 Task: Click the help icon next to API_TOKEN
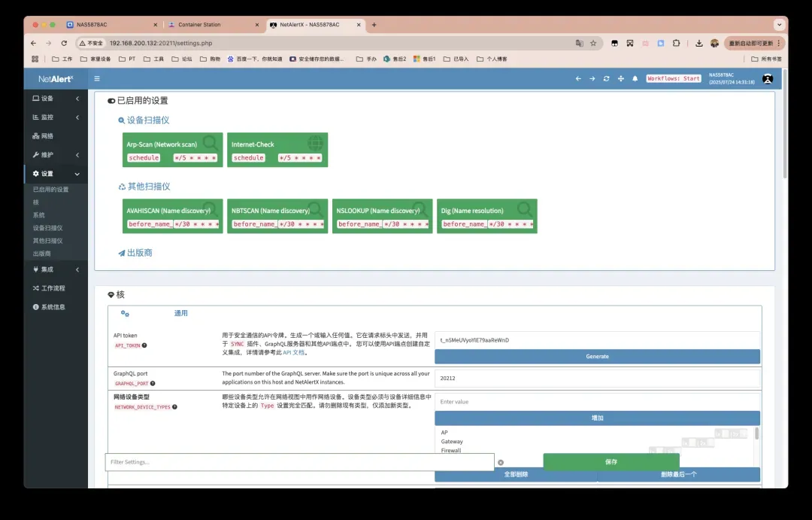[144, 345]
